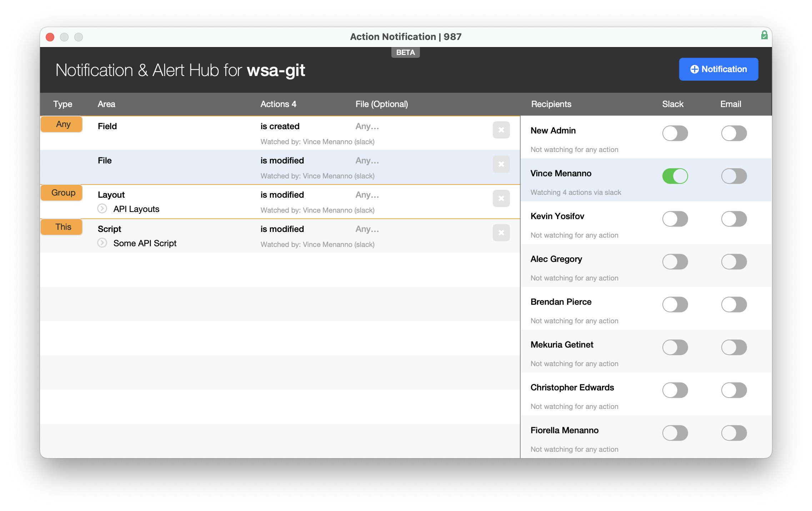
Task: Click the Recipients column header
Action: pyautogui.click(x=551, y=104)
